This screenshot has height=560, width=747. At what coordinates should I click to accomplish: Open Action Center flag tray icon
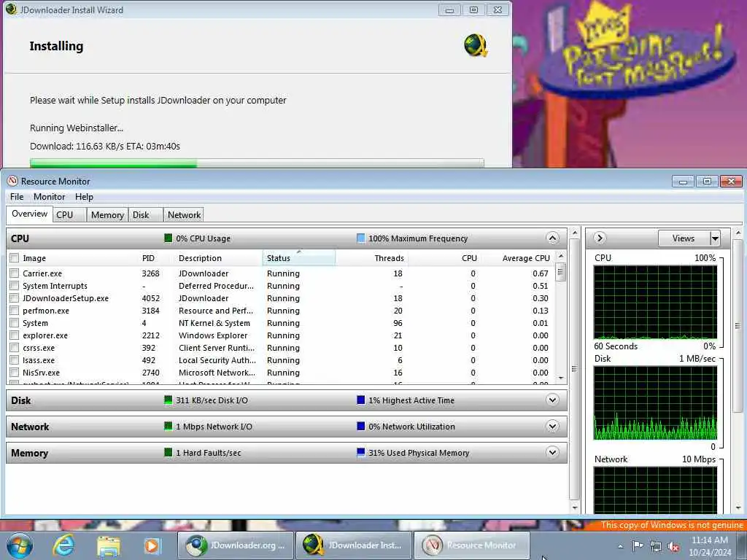[638, 545]
